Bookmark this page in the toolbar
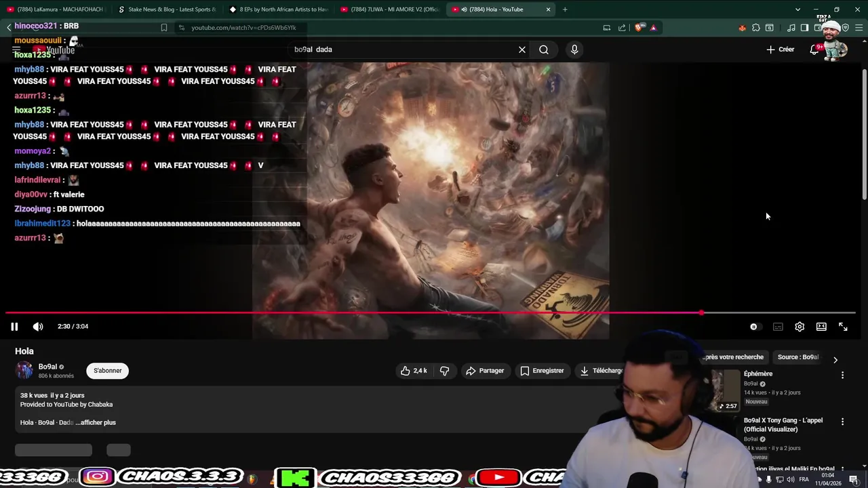868x488 pixels. [163, 28]
